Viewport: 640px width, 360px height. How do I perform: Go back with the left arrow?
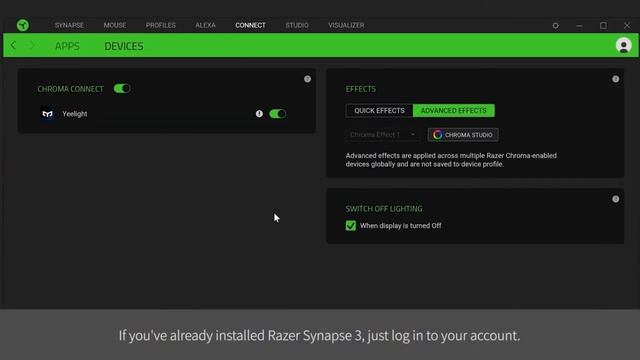click(x=13, y=45)
